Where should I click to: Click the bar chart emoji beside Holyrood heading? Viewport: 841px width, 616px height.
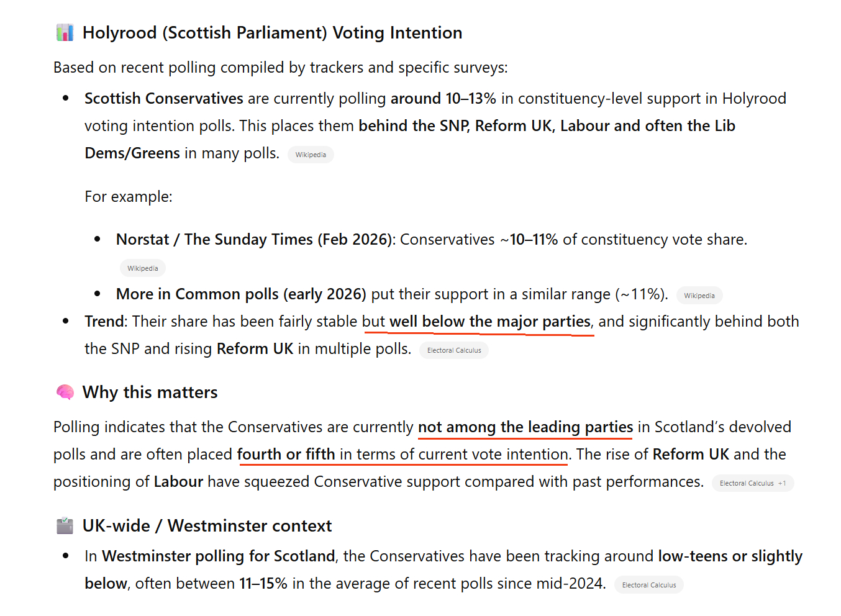tap(65, 32)
